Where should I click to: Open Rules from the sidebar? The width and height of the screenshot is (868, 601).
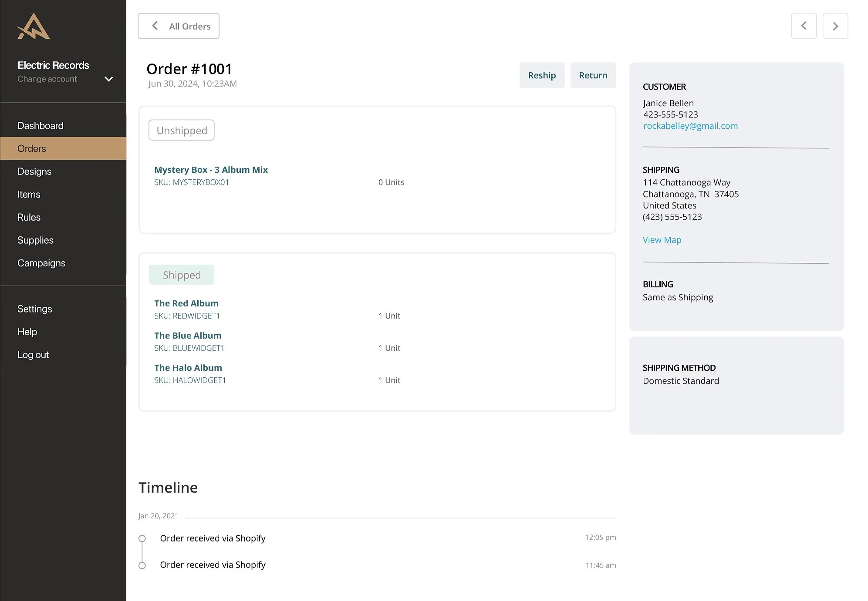tap(29, 217)
